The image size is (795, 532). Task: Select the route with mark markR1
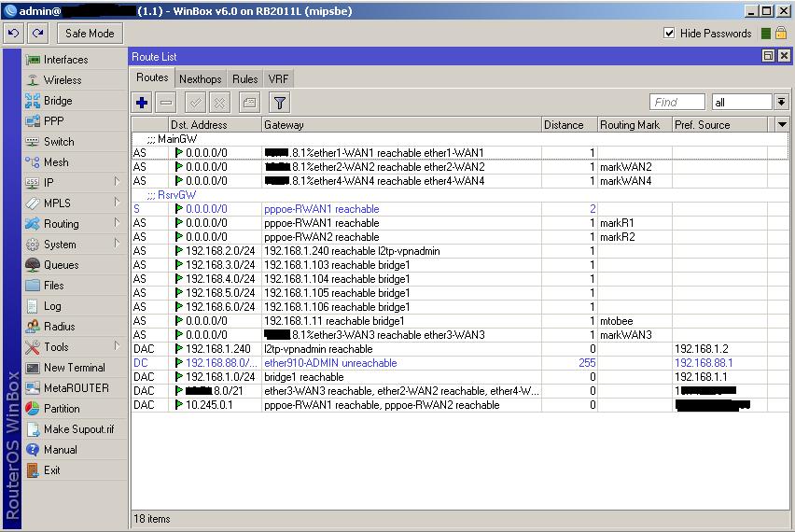pos(459,223)
